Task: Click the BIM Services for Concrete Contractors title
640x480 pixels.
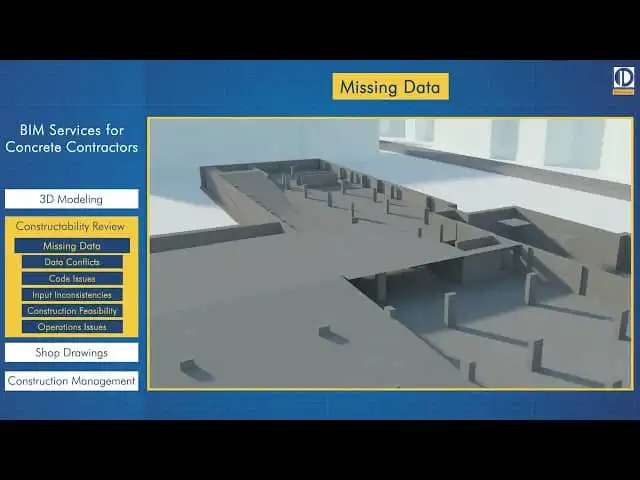Action: [71, 139]
